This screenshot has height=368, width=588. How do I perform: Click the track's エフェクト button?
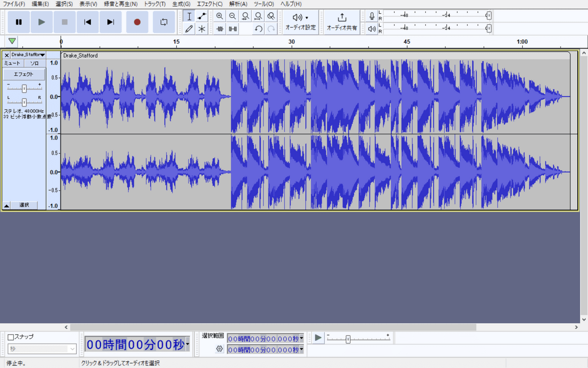click(x=24, y=75)
